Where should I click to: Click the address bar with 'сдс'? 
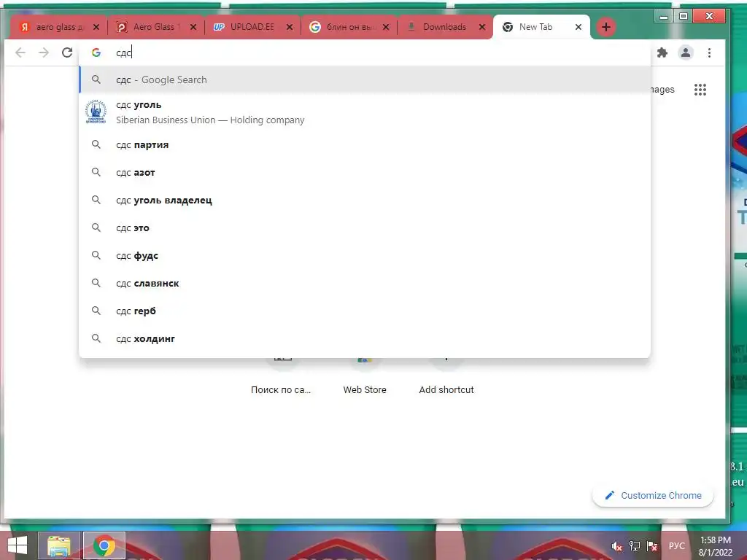pyautogui.click(x=365, y=52)
